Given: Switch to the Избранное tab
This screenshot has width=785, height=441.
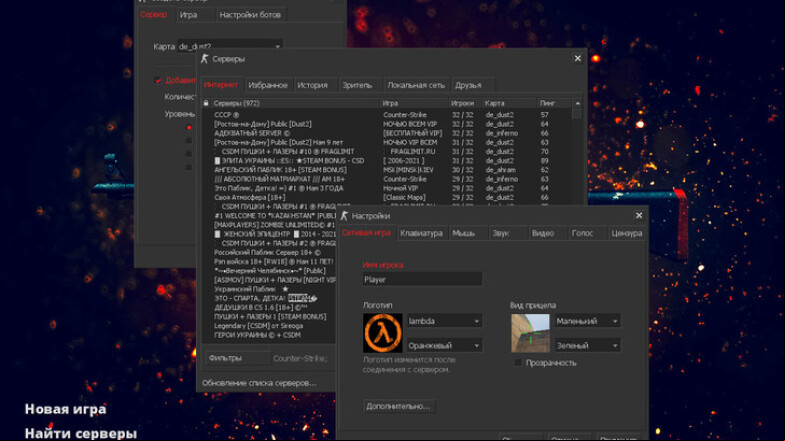Looking at the screenshot, I should tap(268, 85).
